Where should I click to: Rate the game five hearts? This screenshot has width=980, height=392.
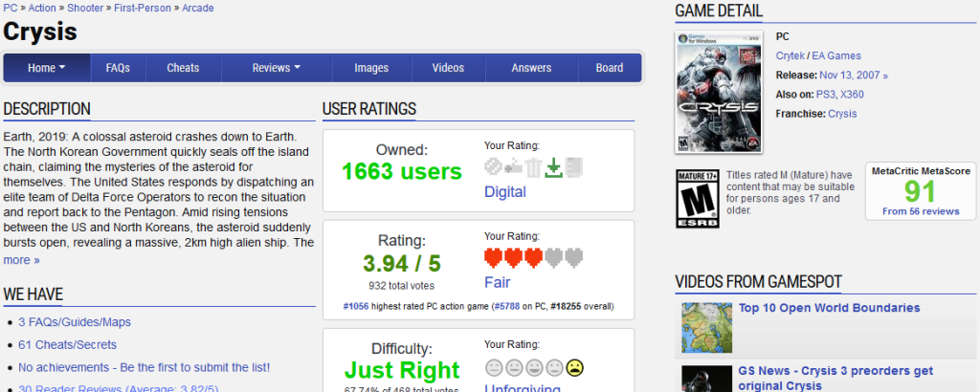(x=574, y=258)
